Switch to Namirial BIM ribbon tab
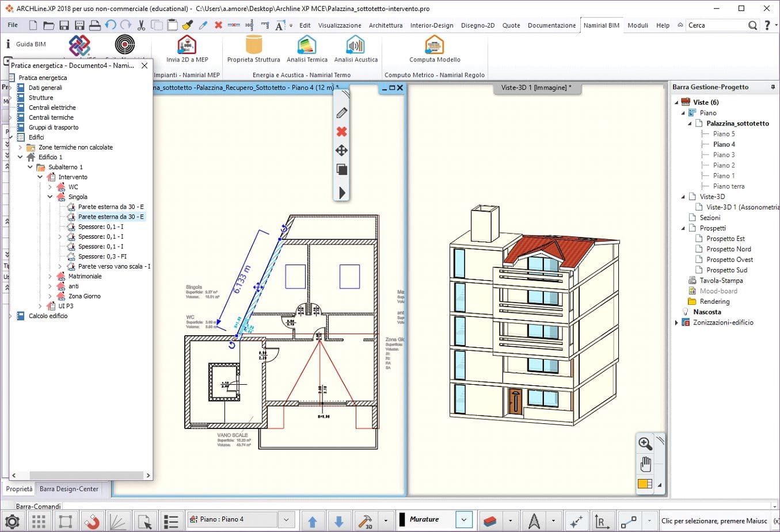780x532 pixels. coord(602,25)
